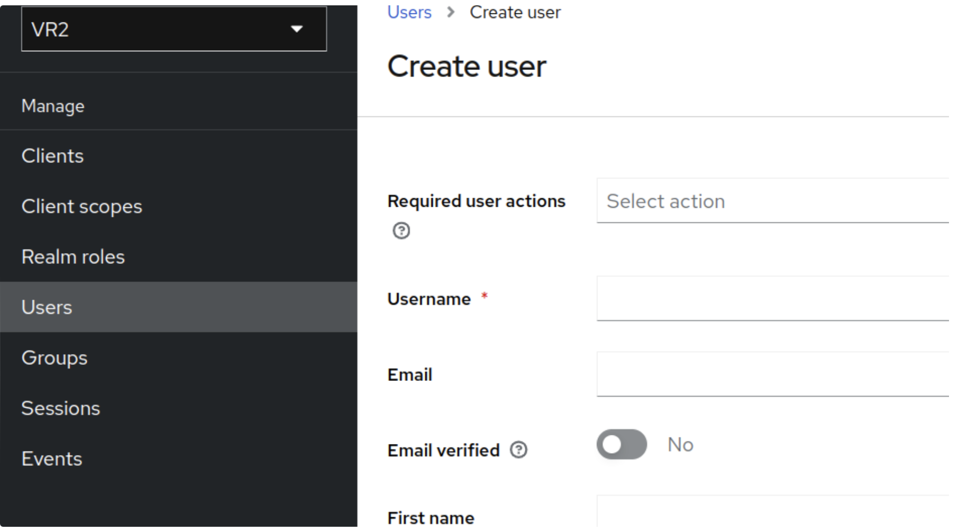
Task: Select Users in the navigation menu
Action: click(x=46, y=307)
